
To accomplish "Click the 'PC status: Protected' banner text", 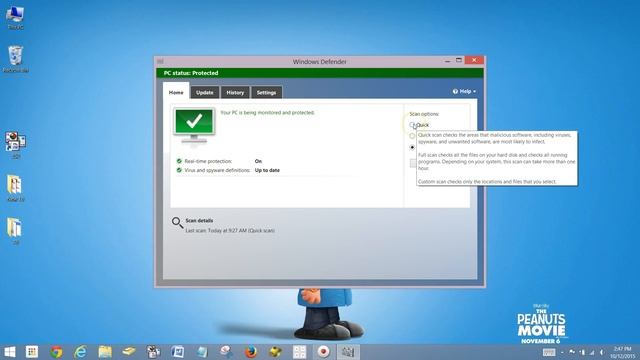I will click(191, 73).
